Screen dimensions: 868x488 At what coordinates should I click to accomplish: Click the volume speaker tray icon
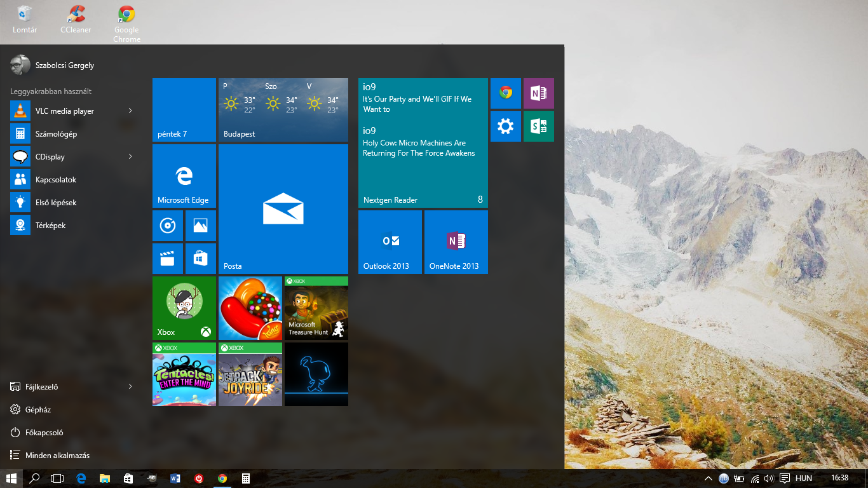click(x=769, y=478)
